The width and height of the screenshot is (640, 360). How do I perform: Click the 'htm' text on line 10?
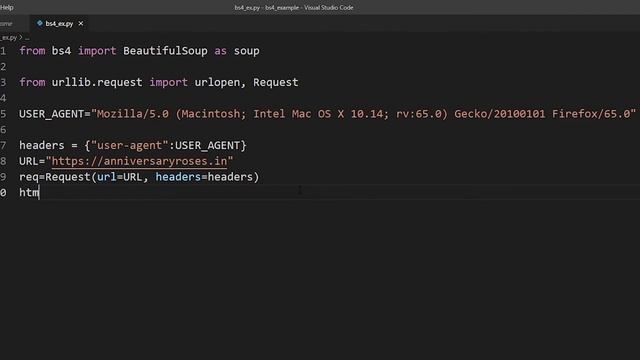click(29, 193)
